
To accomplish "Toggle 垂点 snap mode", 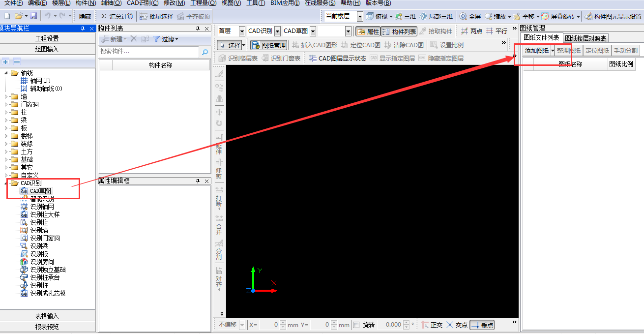I will click(x=482, y=325).
